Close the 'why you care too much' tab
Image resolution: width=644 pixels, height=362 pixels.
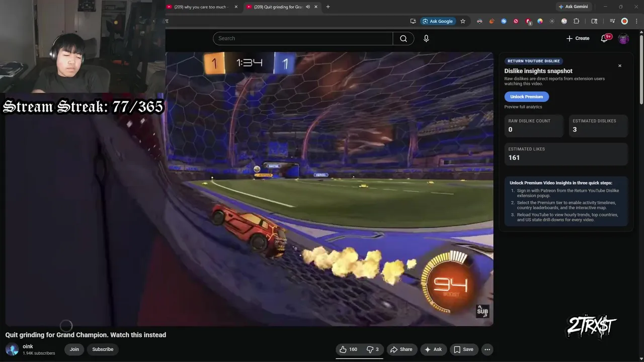(x=236, y=7)
